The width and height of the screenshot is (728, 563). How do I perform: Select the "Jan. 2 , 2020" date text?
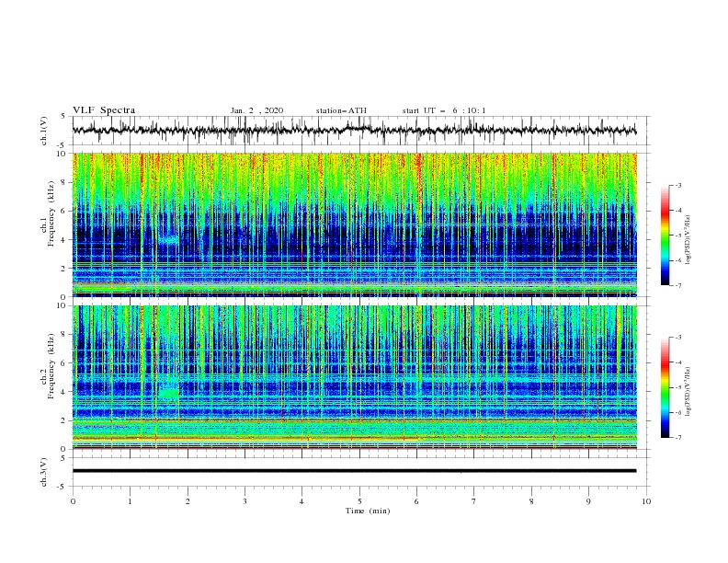(256, 110)
